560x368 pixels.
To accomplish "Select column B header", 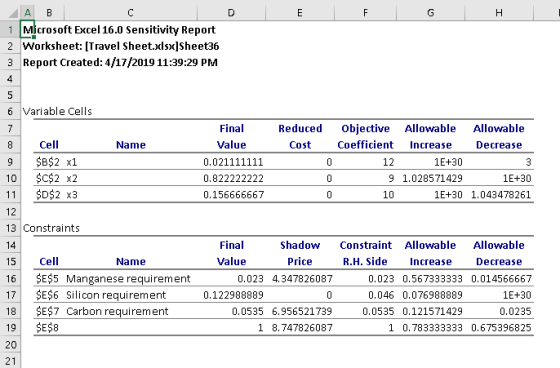I will click(49, 13).
